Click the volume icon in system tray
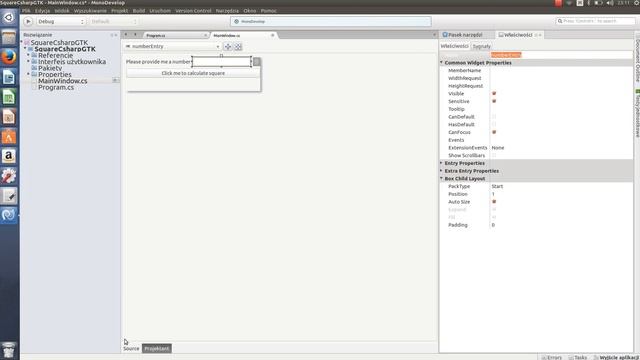 pos(610,3)
